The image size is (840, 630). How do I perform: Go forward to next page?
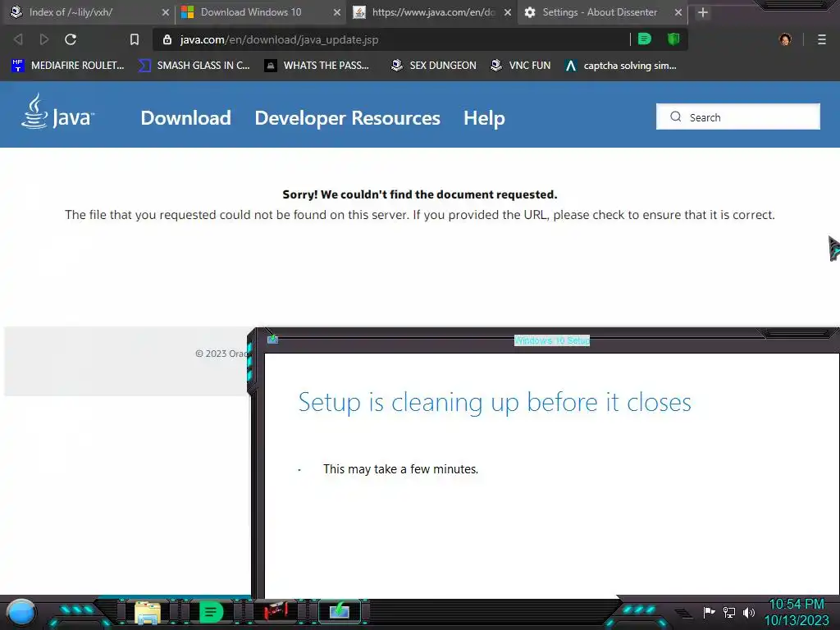[44, 39]
